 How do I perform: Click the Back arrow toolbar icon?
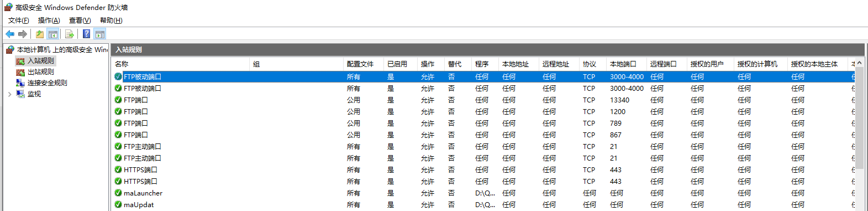10,34
